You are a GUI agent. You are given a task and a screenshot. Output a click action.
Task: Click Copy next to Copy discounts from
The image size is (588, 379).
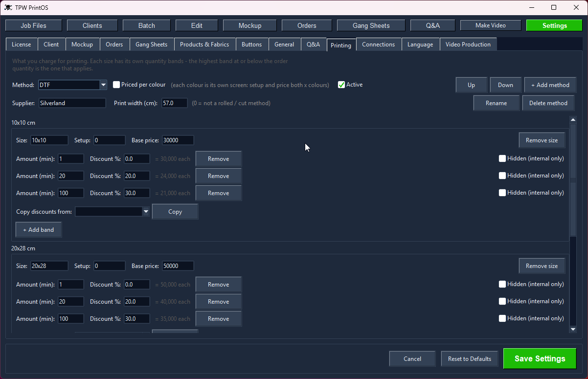tap(175, 212)
